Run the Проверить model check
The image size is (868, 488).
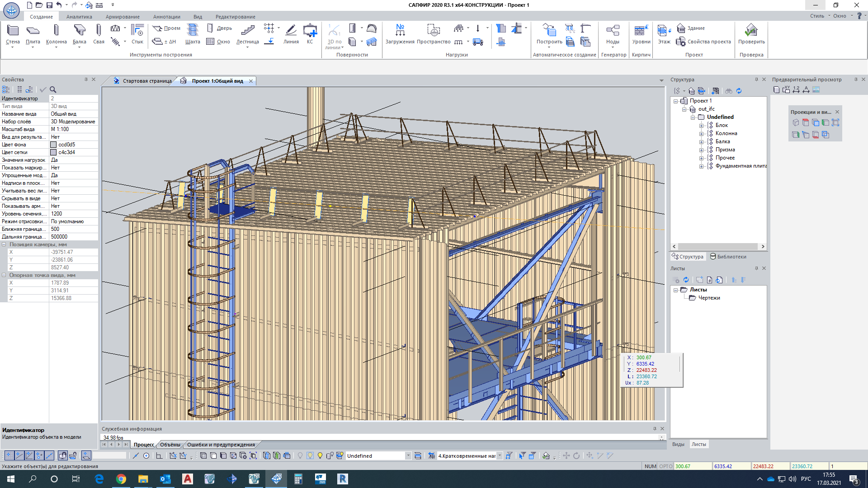pos(751,34)
